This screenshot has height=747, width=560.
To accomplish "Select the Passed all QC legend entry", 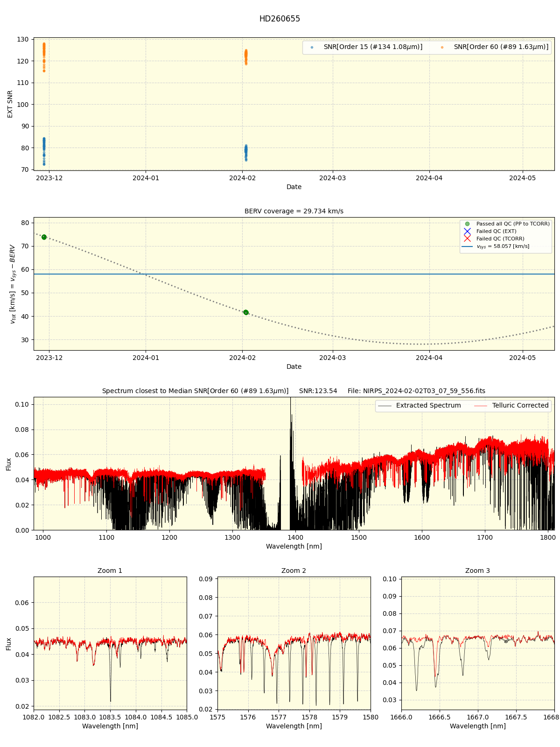I will coord(506,224).
